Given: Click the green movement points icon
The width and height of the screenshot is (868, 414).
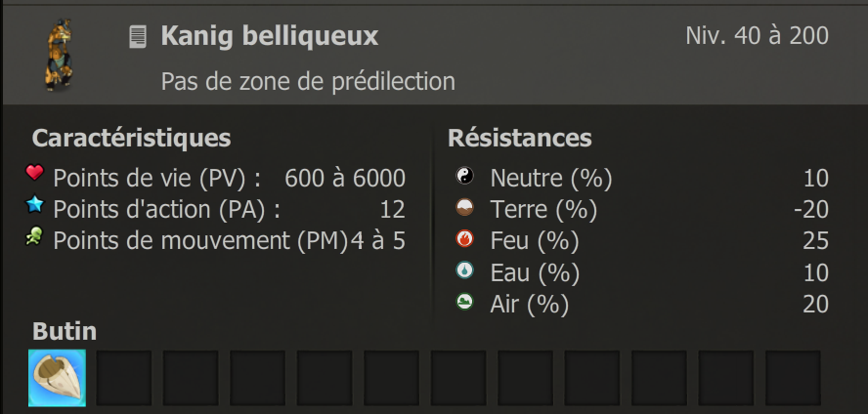Looking at the screenshot, I should pos(35,236).
